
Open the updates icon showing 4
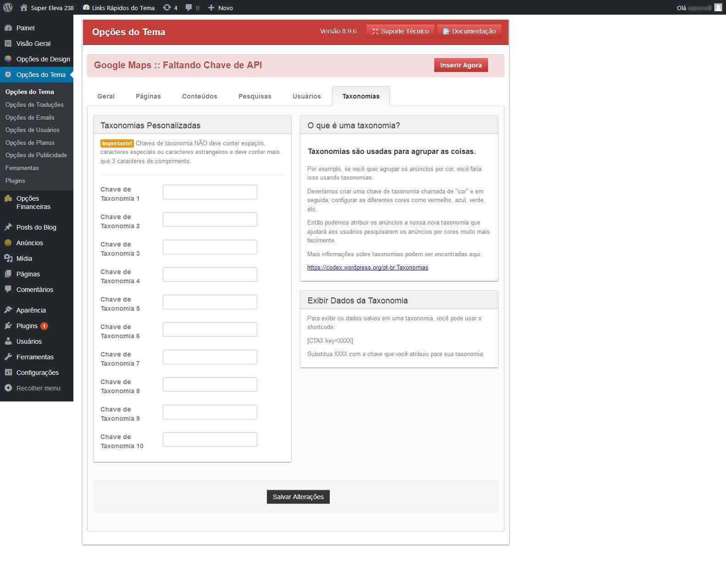point(167,7)
